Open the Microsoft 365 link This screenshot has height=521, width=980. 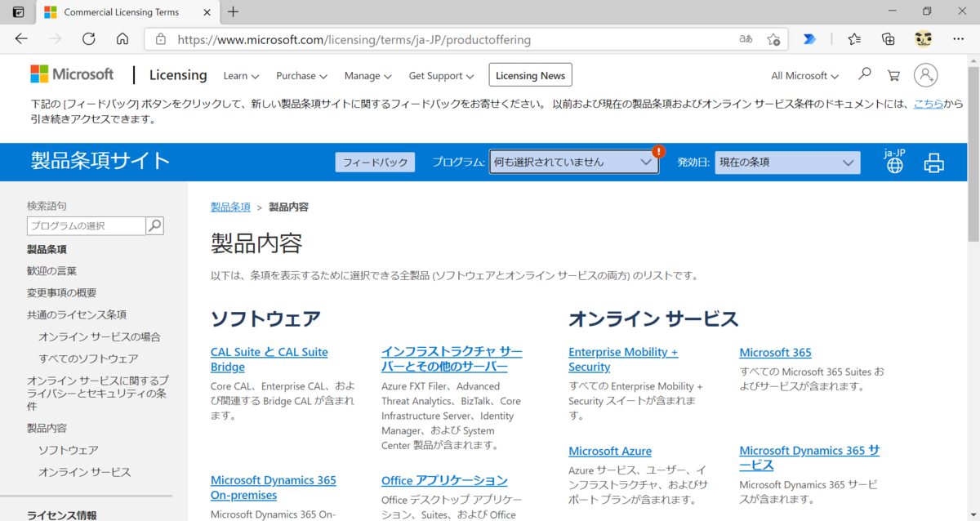775,352
